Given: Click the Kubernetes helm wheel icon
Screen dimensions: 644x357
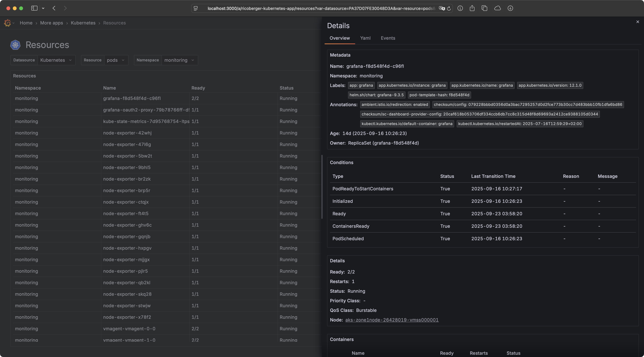Looking at the screenshot, I should pyautogui.click(x=15, y=45).
